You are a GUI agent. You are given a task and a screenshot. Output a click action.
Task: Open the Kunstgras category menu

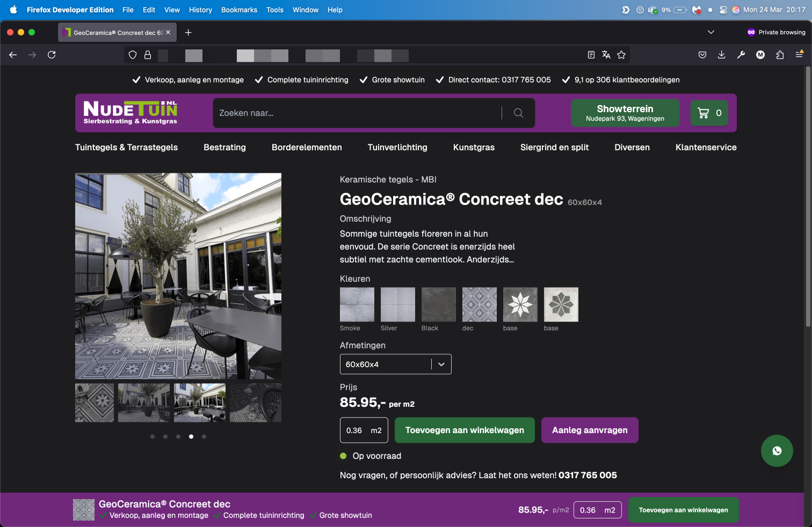tap(474, 148)
